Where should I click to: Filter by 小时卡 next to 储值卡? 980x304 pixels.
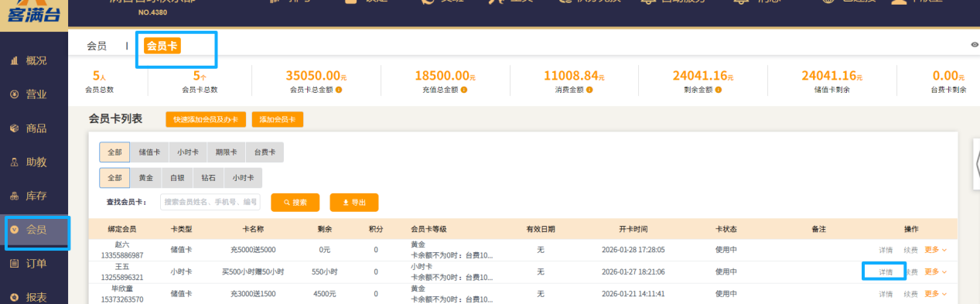pyautogui.click(x=187, y=152)
